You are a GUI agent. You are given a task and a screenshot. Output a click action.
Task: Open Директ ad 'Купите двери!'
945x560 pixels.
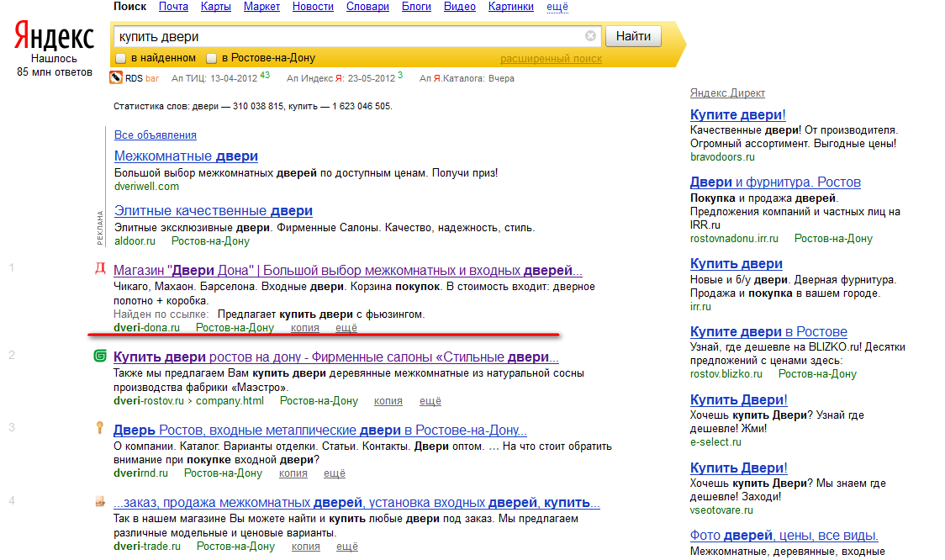click(x=737, y=114)
